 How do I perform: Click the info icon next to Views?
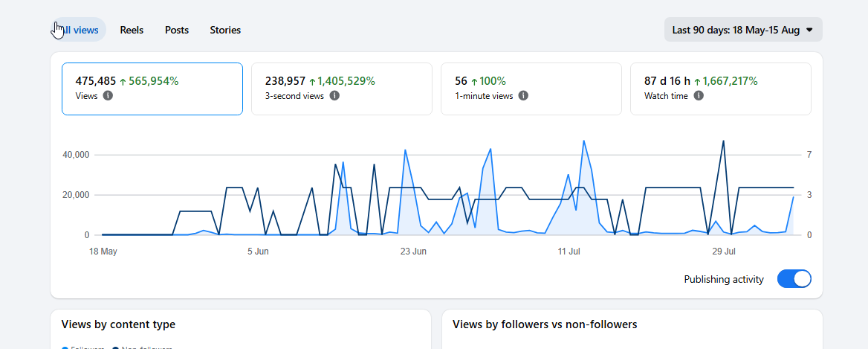108,96
